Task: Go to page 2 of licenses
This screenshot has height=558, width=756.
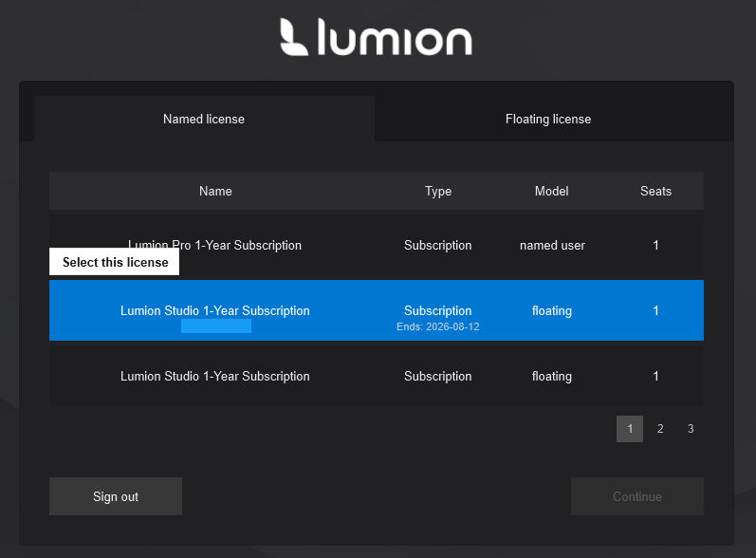Action: [x=660, y=429]
